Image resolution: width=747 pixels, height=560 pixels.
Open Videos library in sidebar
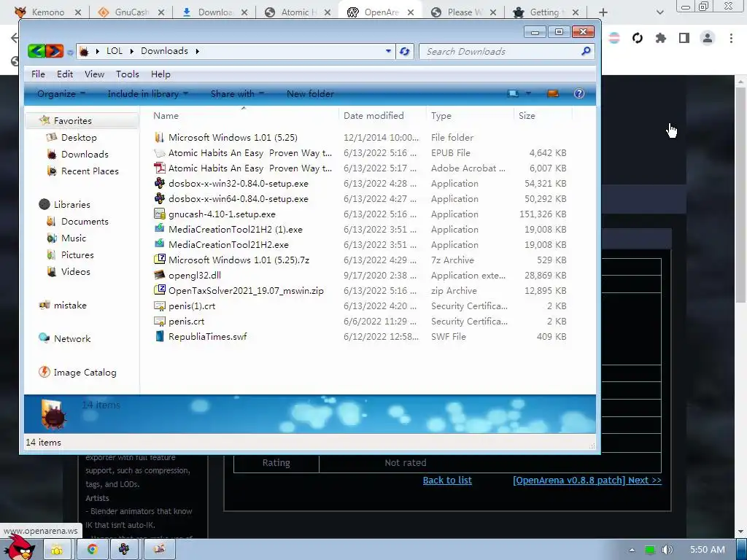click(75, 271)
